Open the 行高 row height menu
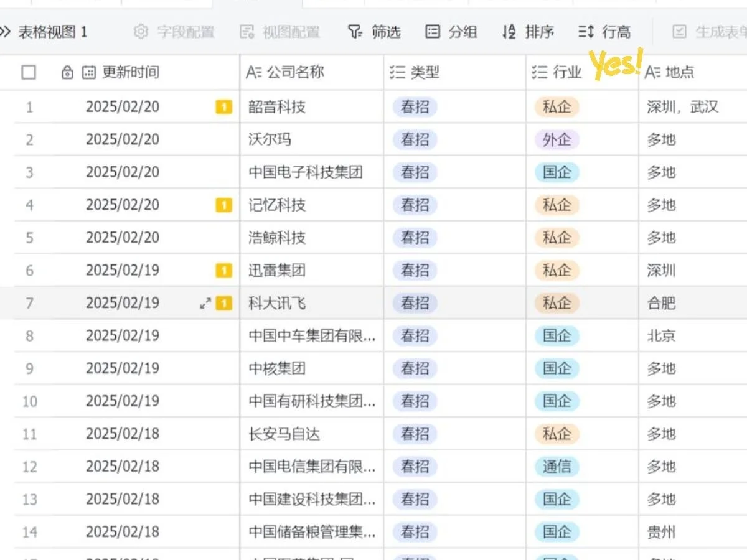Image resolution: width=747 pixels, height=560 pixels. pos(604,32)
